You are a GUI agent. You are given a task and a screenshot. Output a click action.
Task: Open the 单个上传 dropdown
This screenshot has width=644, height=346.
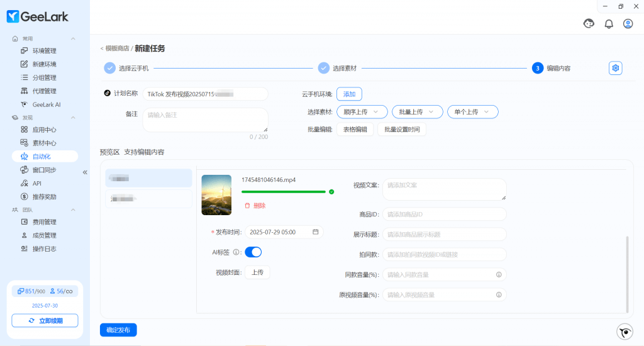click(472, 111)
